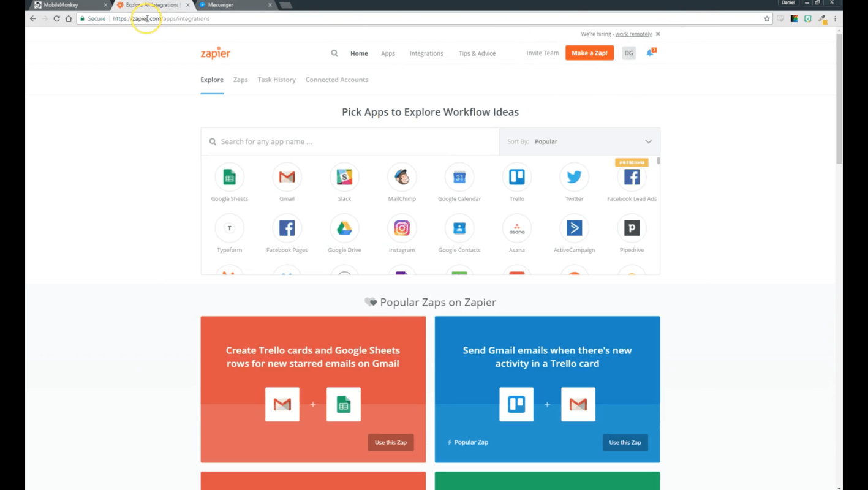Reload the page in the browser

pos(56,18)
